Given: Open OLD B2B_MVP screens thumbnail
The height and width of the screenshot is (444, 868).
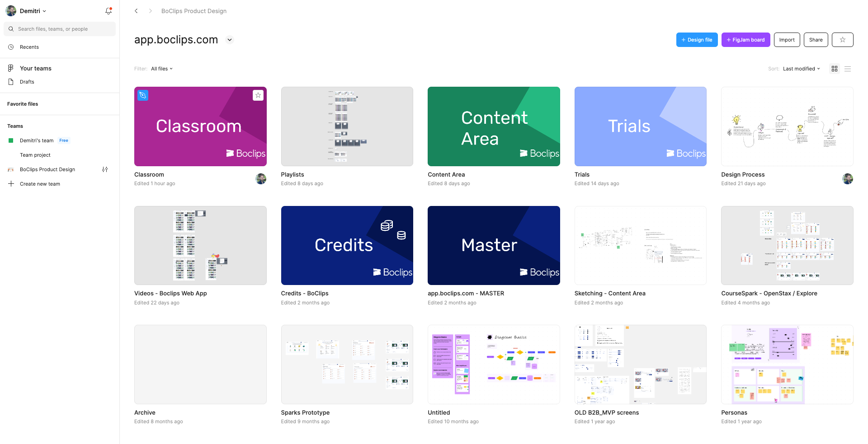Looking at the screenshot, I should coord(640,365).
